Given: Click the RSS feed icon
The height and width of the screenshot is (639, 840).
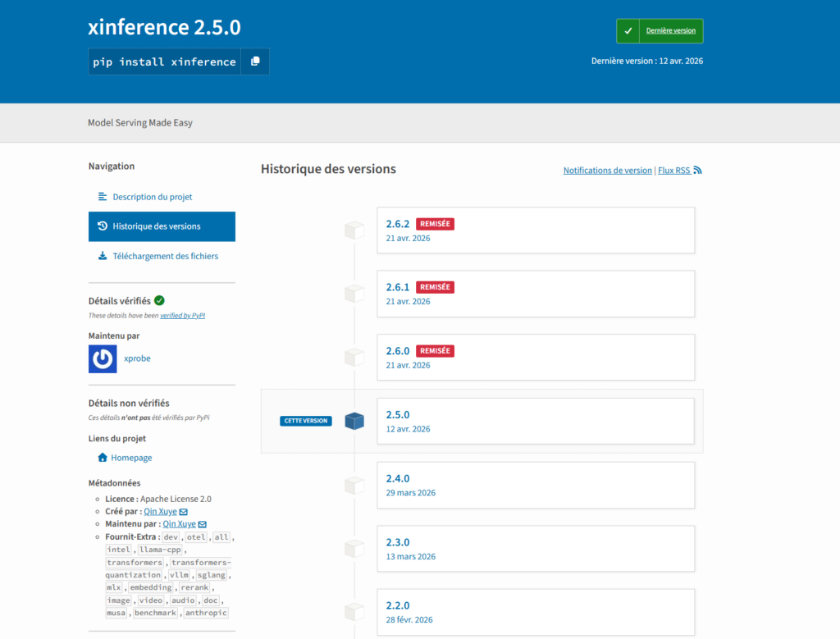Looking at the screenshot, I should tap(697, 171).
